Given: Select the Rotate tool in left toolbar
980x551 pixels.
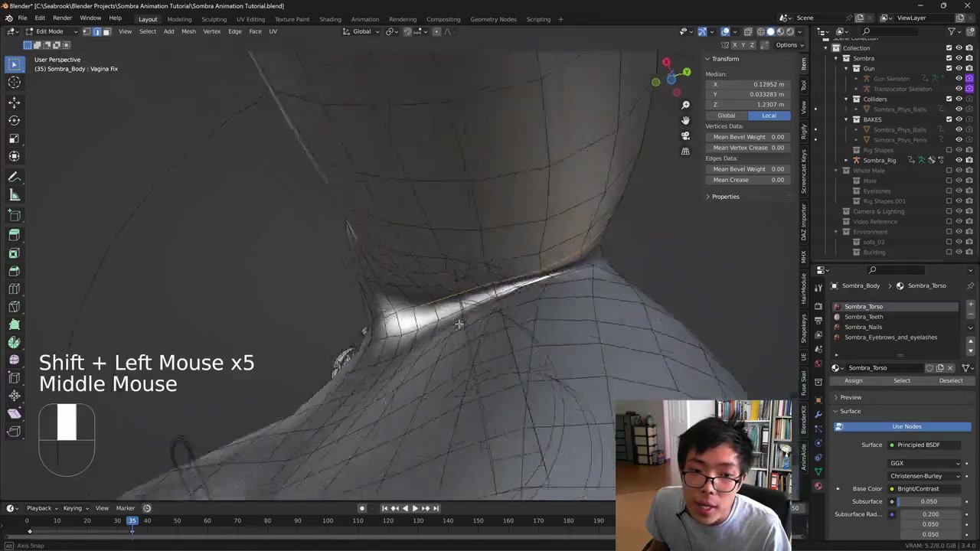Looking at the screenshot, I should tap(14, 120).
